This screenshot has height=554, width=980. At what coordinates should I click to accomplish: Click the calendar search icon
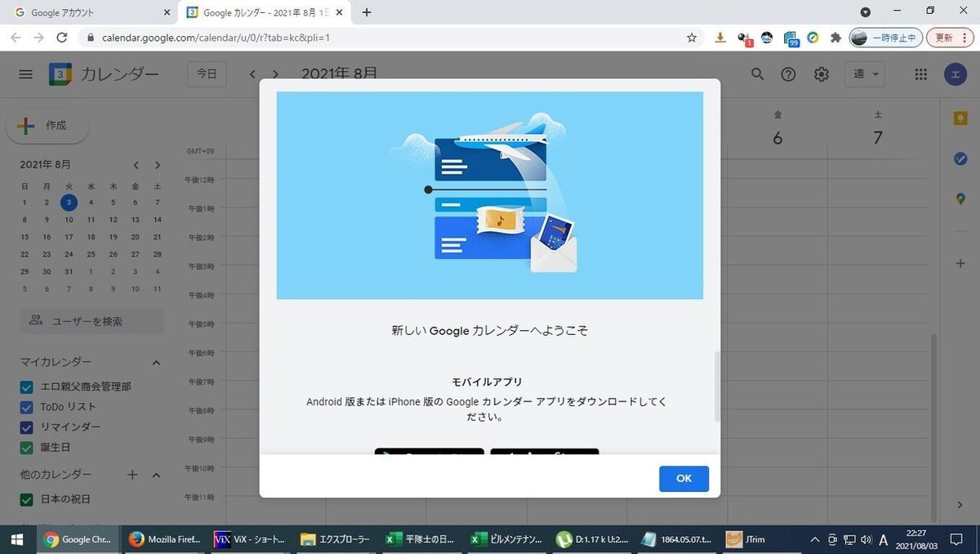757,74
